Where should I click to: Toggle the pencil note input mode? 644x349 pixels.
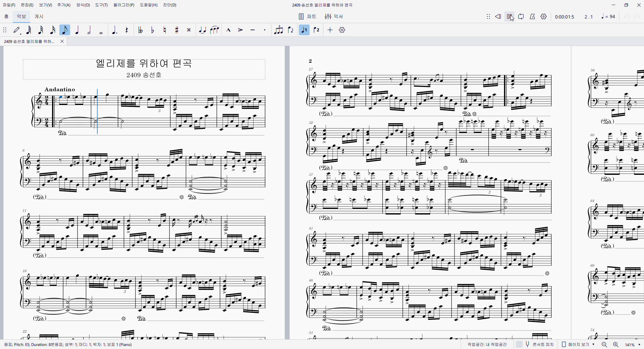pyautogui.click(x=17, y=30)
